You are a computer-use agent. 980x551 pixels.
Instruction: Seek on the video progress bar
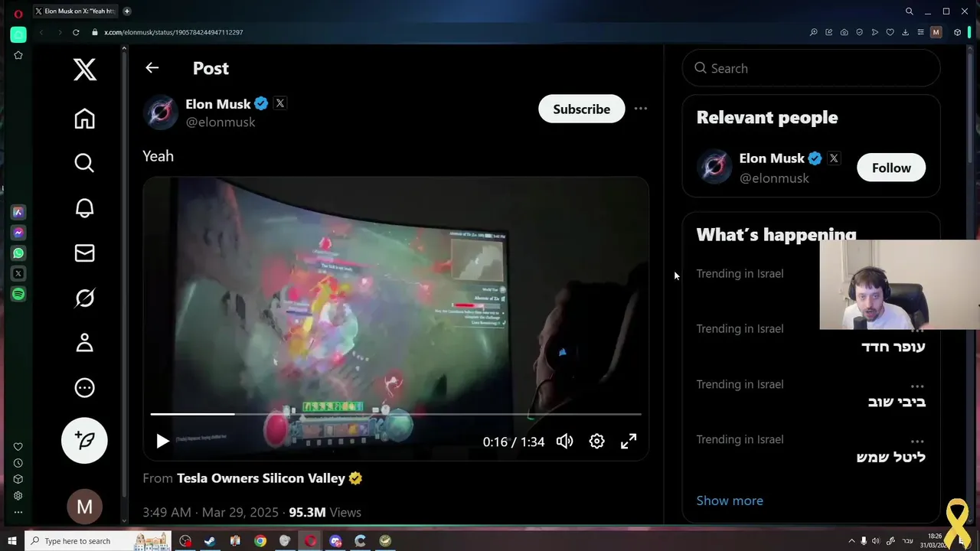(396, 414)
